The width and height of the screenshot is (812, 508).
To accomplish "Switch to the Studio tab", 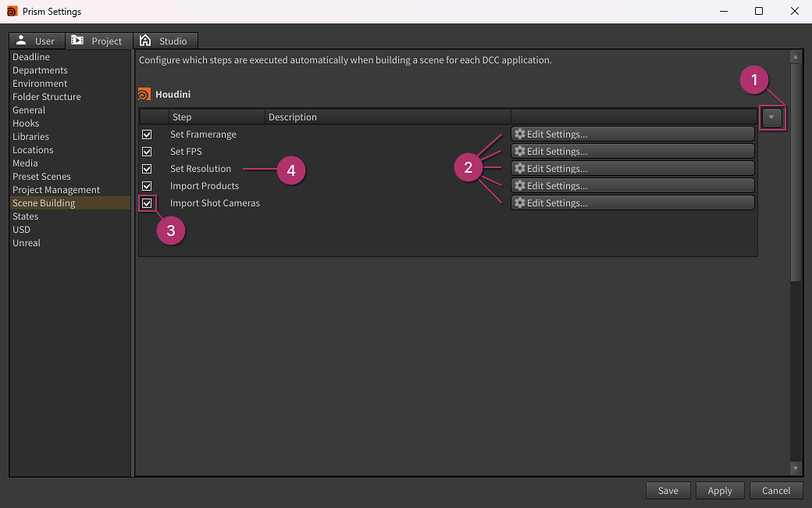I will 166,40.
